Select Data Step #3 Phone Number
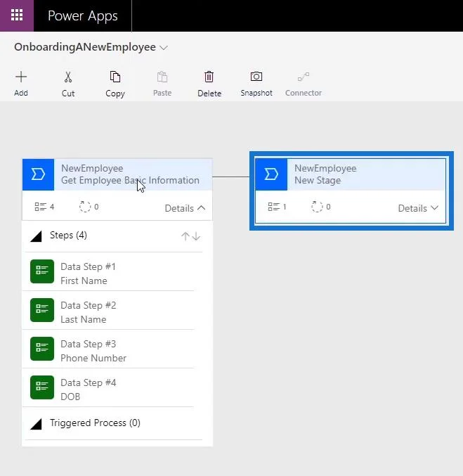The image size is (463, 476). 109,349
